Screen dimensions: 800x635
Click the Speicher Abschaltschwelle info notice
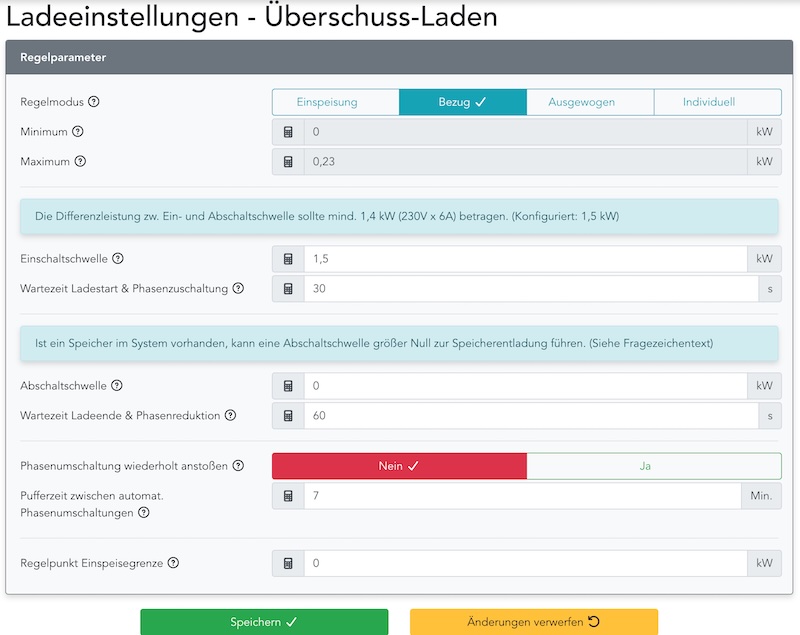399,343
